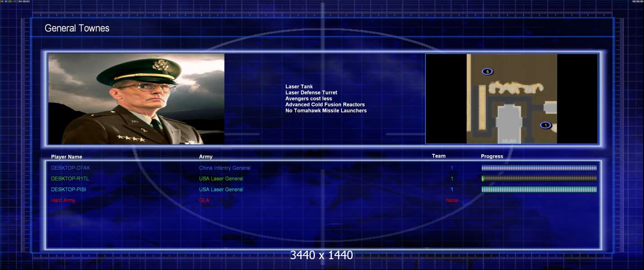644x270 pixels.
Task: Click the top-right 00:00:00 timer
Action: coord(638,2)
